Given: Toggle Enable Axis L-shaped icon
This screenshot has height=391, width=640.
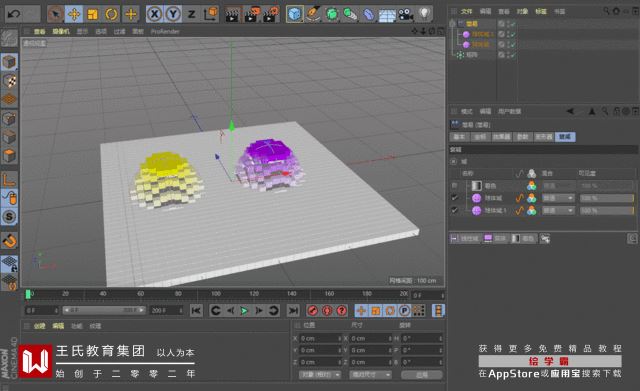Looking at the screenshot, I should tap(9, 180).
